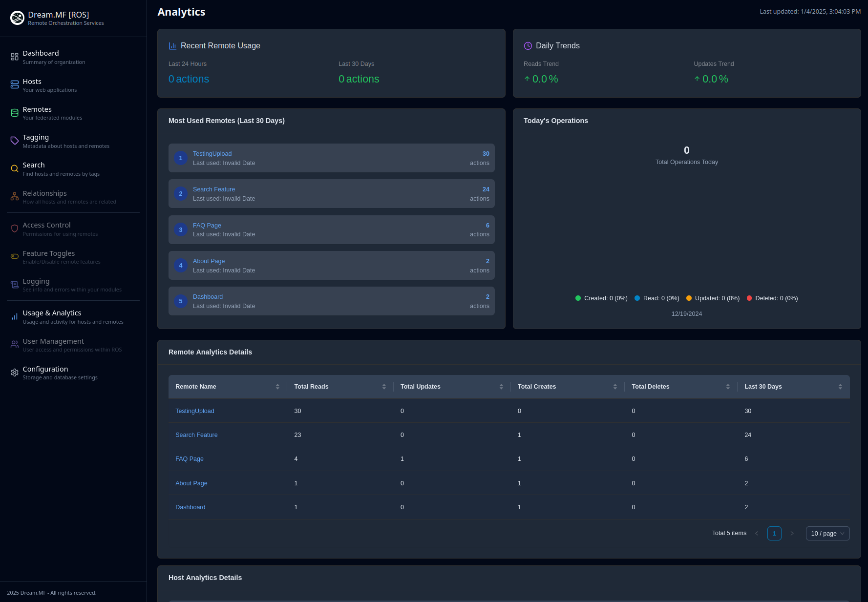Click rank badge 2 for Search Feature

(x=181, y=194)
